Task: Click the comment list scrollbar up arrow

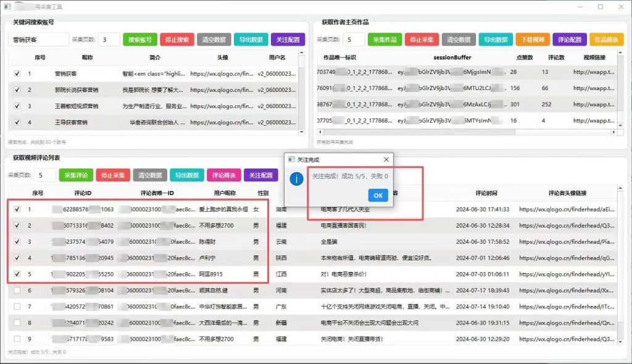Action: point(620,188)
